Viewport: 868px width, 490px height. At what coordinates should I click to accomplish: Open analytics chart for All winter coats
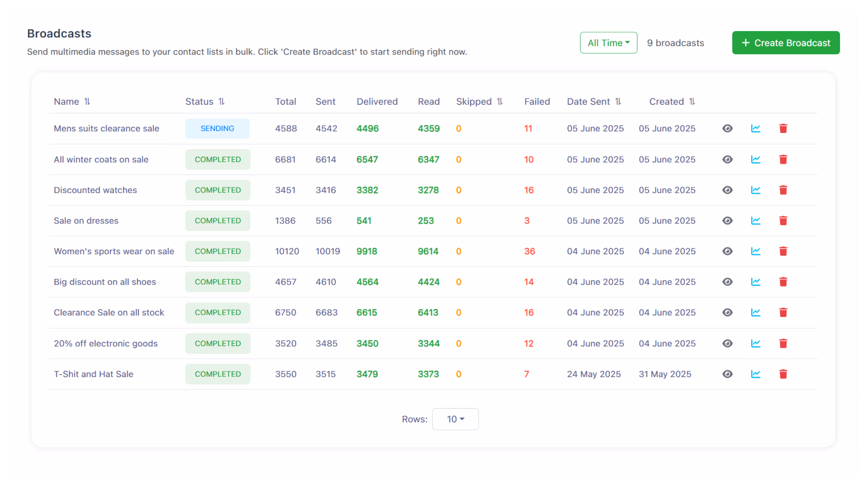pyautogui.click(x=755, y=159)
